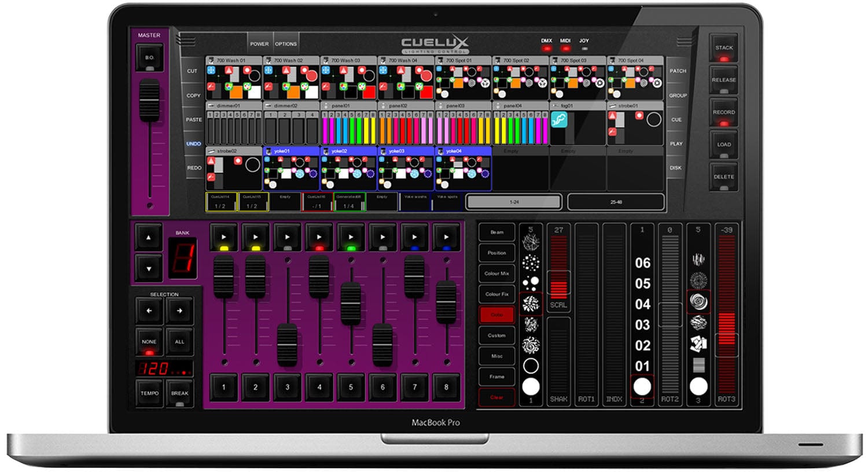868x472 pixels.
Task: Open the PATCH view
Action: [678, 71]
